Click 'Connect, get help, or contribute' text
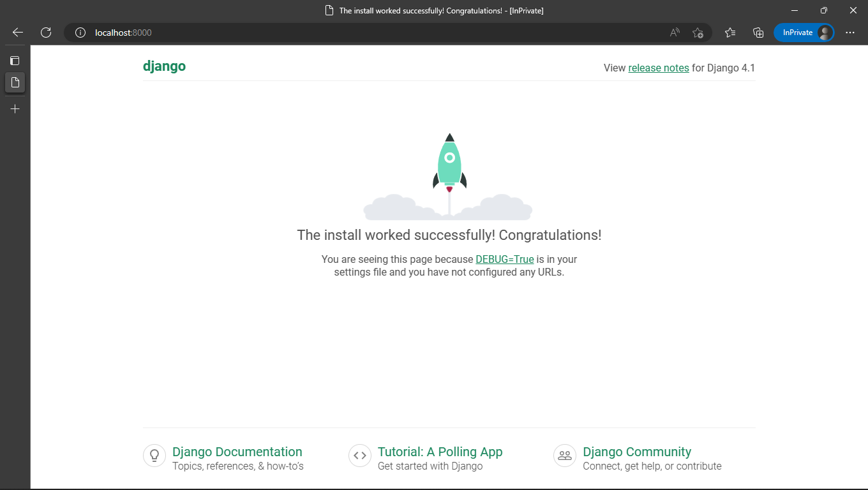 coord(652,466)
